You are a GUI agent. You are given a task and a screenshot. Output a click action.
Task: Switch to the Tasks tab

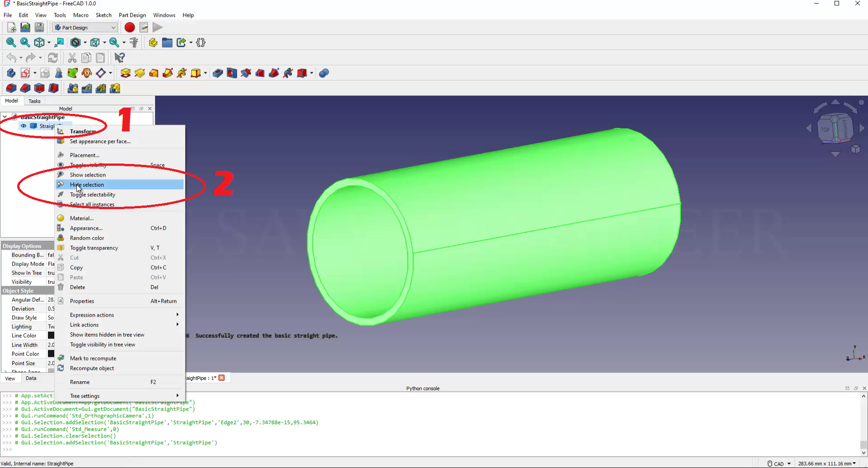tap(34, 101)
